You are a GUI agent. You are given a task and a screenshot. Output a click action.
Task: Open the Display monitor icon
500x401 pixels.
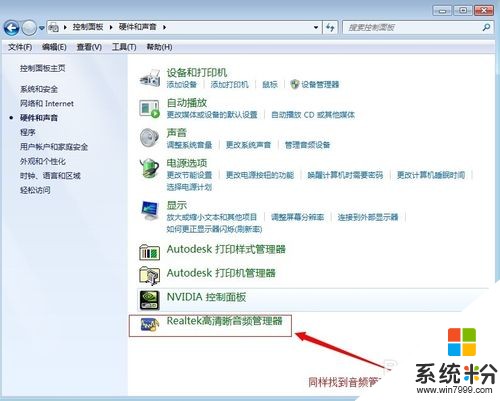[150, 210]
